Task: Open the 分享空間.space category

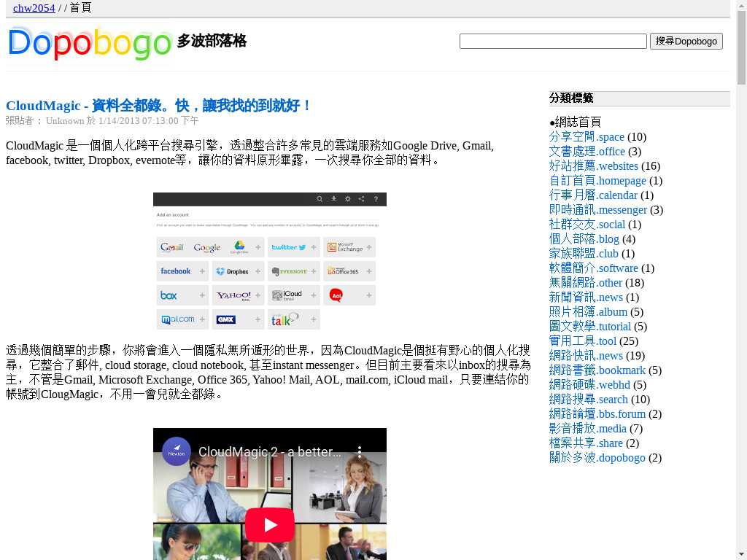Action: tap(587, 136)
